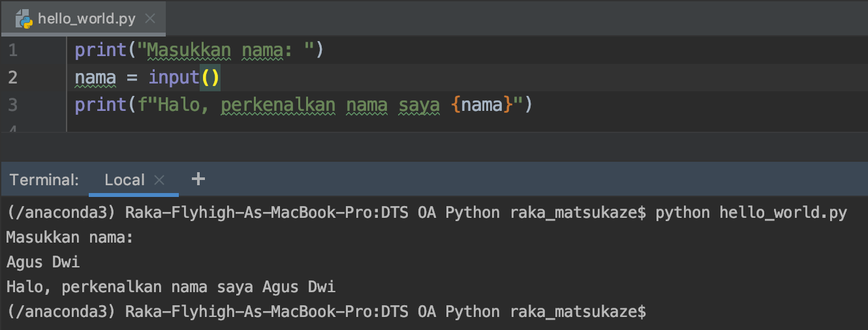Click the nama variable on line 2
Viewport: 868px width, 330px height.
coord(95,78)
